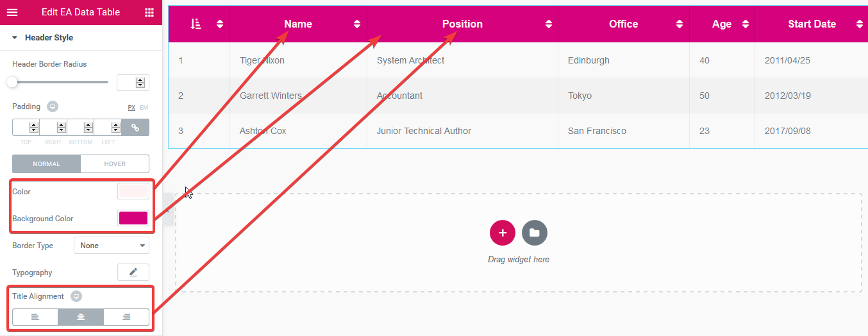868x336 pixels.
Task: Toggle the padding link values icon
Action: (x=135, y=128)
